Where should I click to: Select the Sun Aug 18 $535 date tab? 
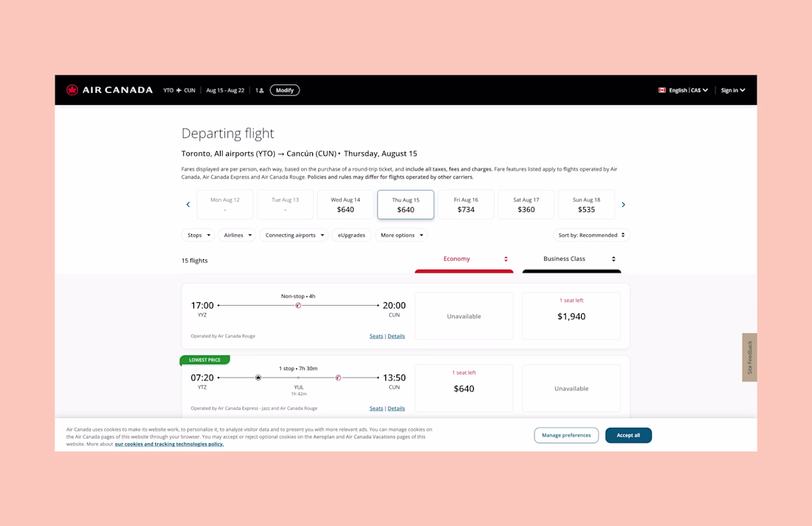pyautogui.click(x=586, y=205)
